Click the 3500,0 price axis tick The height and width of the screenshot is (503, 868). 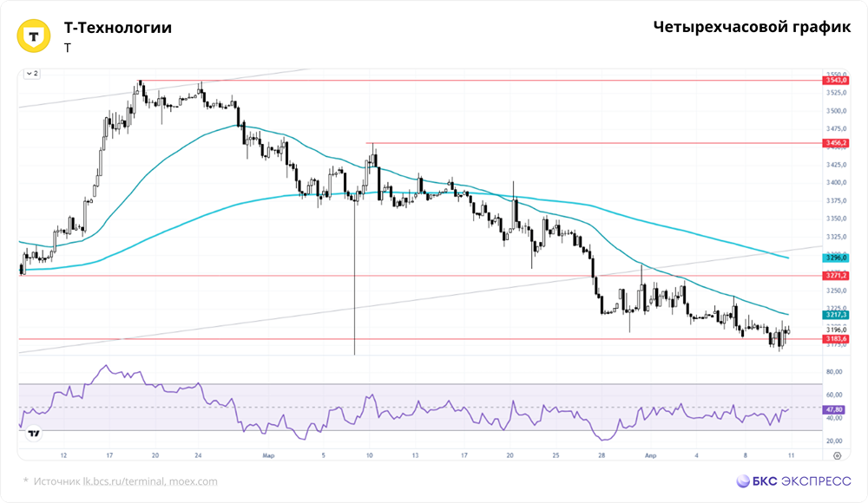pos(836,111)
